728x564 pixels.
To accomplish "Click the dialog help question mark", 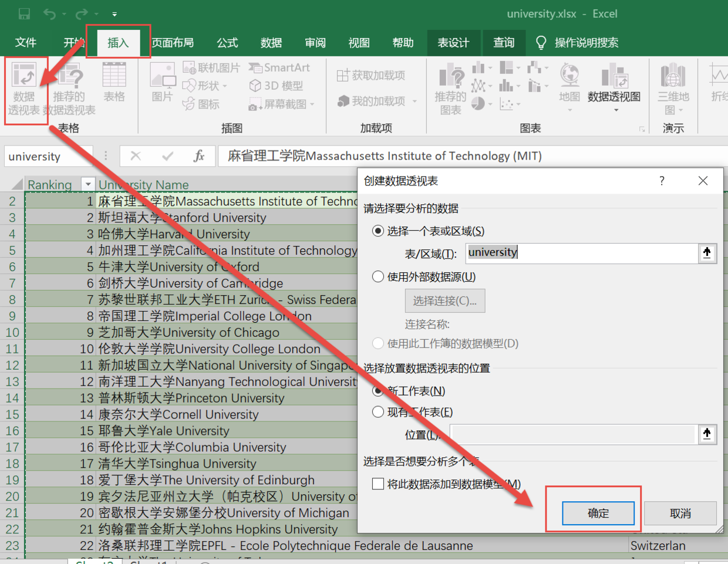I will [662, 181].
